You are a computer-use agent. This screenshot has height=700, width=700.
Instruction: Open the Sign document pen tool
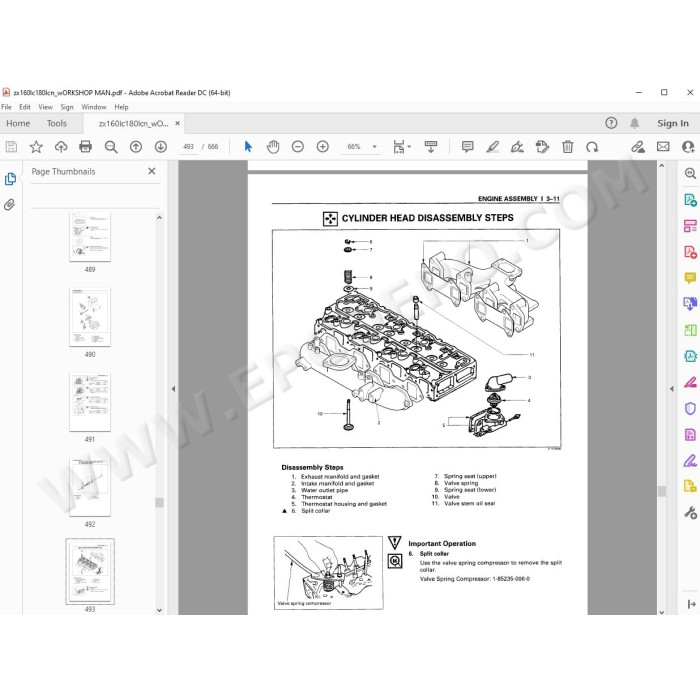517,147
